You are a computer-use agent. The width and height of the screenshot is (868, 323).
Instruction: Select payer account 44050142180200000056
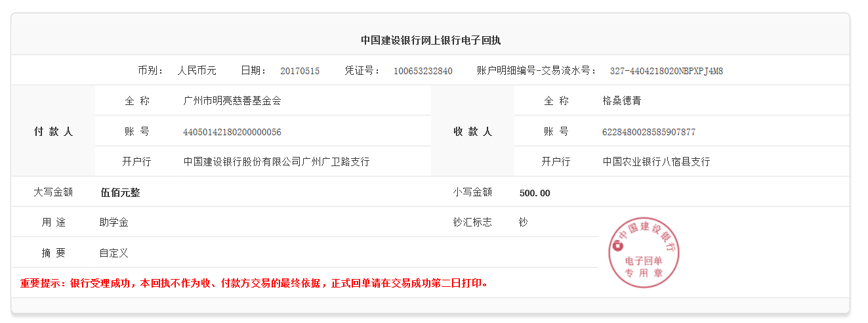pos(232,132)
